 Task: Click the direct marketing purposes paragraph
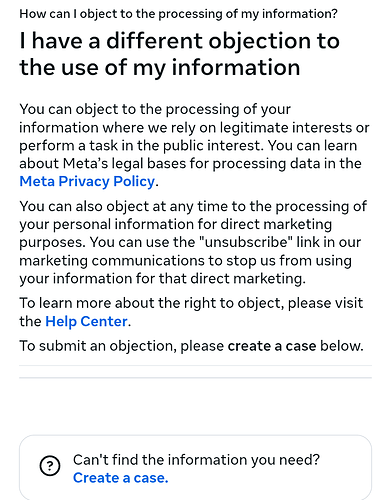[193, 242]
